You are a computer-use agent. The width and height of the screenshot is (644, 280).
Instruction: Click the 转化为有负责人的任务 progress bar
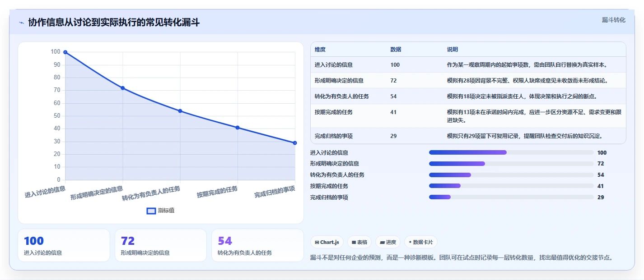[x=511, y=175]
